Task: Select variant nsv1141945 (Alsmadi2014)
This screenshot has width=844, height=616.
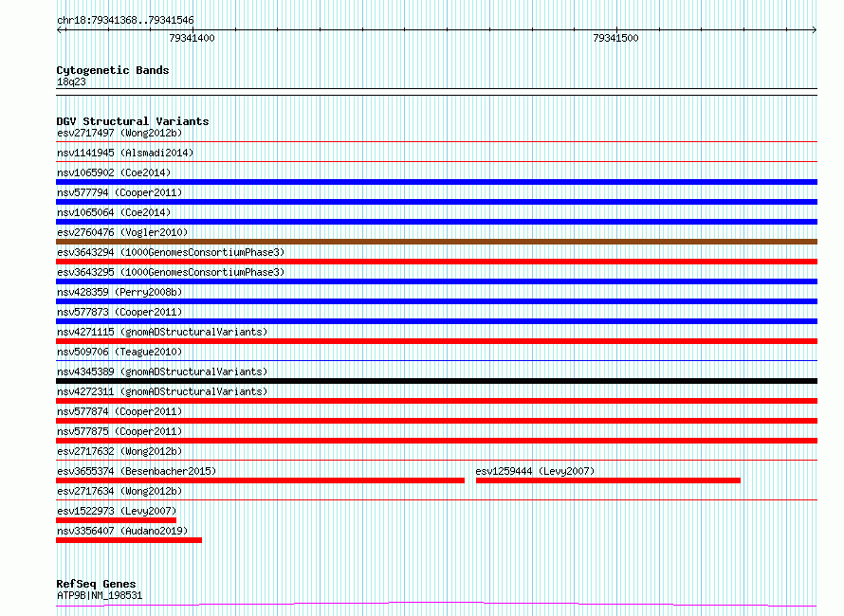Action: (x=125, y=153)
